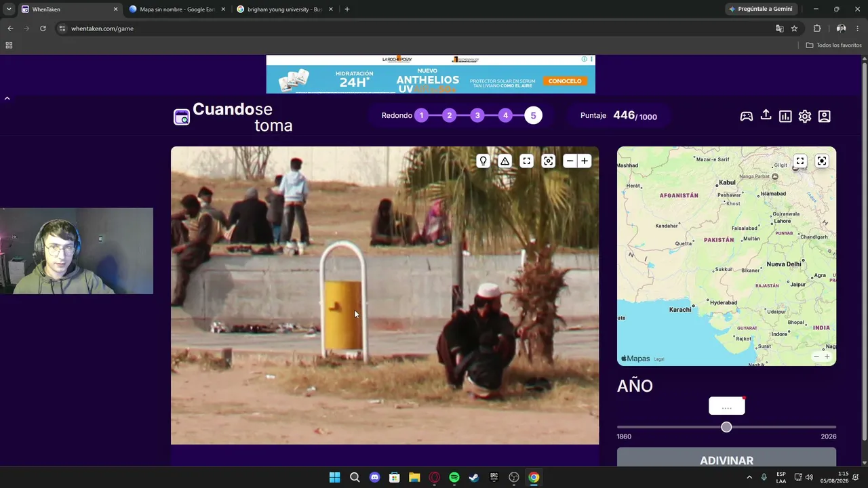Open the ad info icon
Image resolution: width=868 pixels, height=488 pixels.
pos(584,60)
